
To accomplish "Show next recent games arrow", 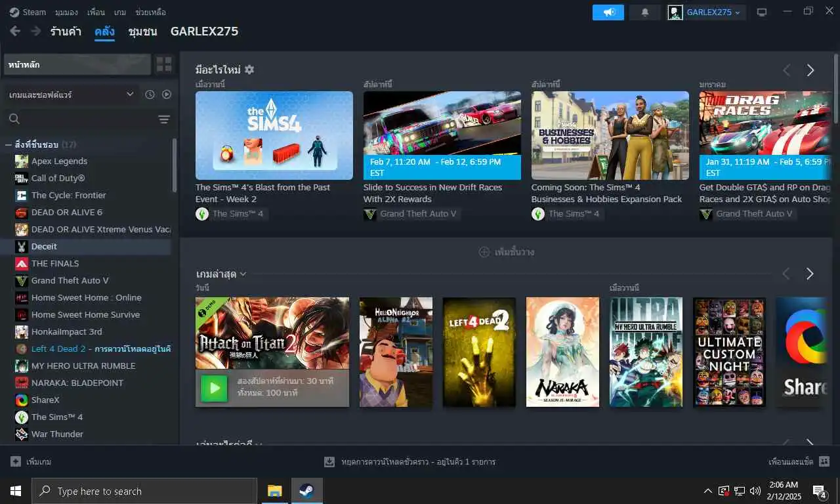I will tap(810, 274).
